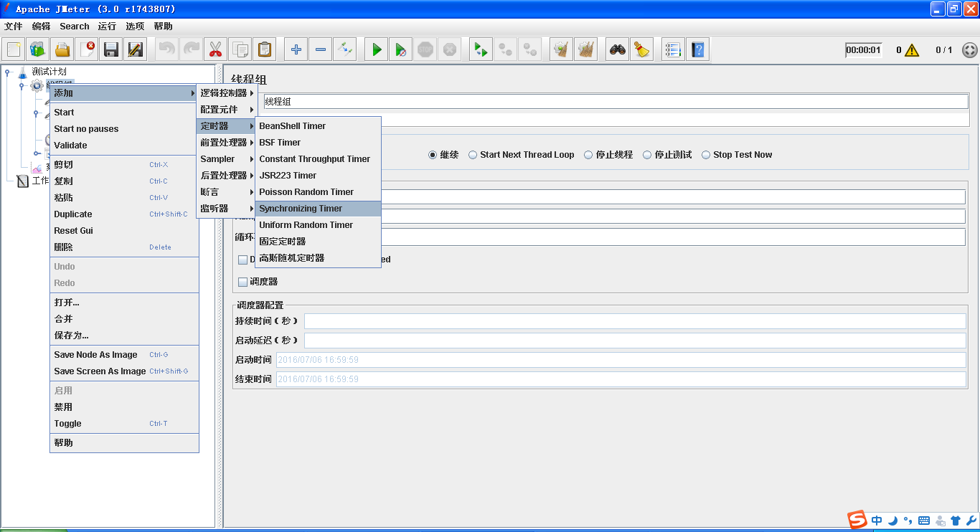Click the Toggle enable/disable toolbar icon

pos(344,49)
